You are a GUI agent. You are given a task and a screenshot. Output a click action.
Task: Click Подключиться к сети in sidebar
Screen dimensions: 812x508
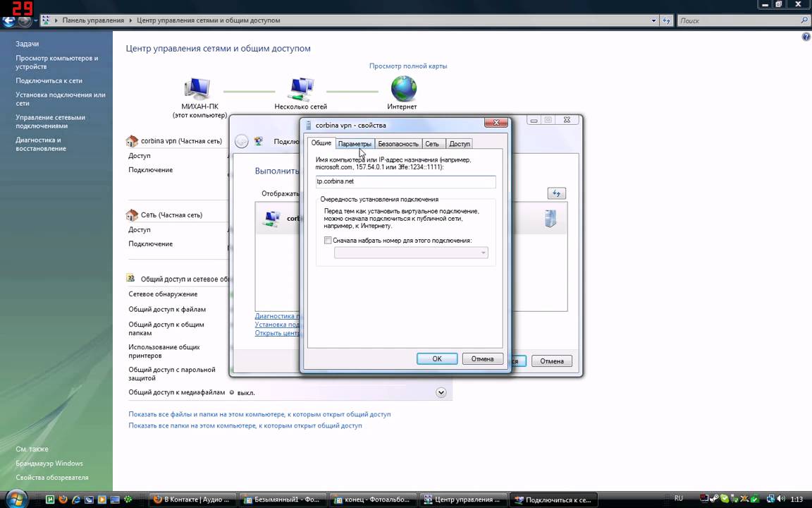tap(49, 81)
